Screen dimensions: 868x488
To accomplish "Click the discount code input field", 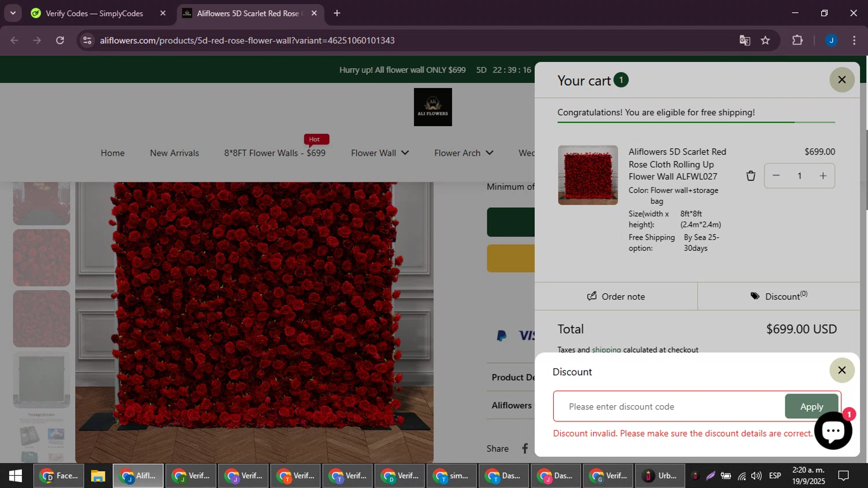I will coord(670,406).
